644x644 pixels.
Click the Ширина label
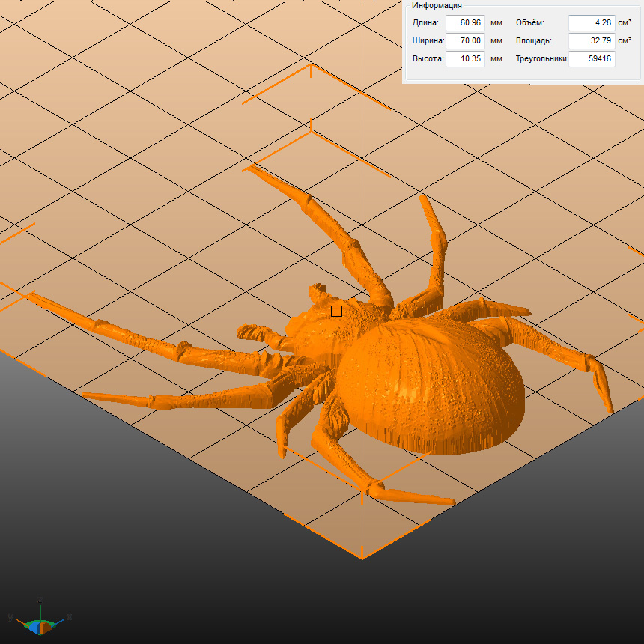(428, 41)
